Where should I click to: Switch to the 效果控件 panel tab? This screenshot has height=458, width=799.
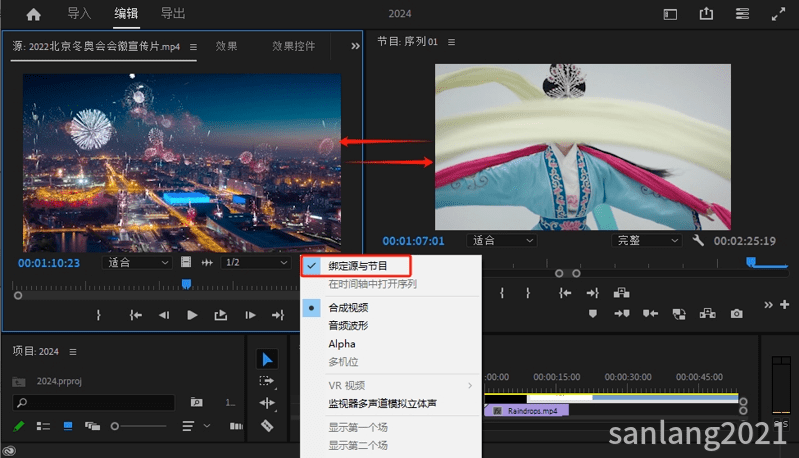(294, 46)
